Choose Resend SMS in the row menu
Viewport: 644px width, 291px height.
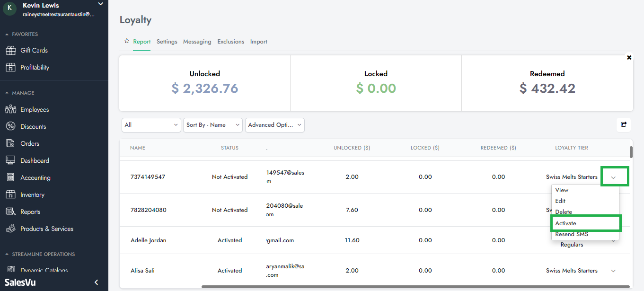(x=572, y=234)
